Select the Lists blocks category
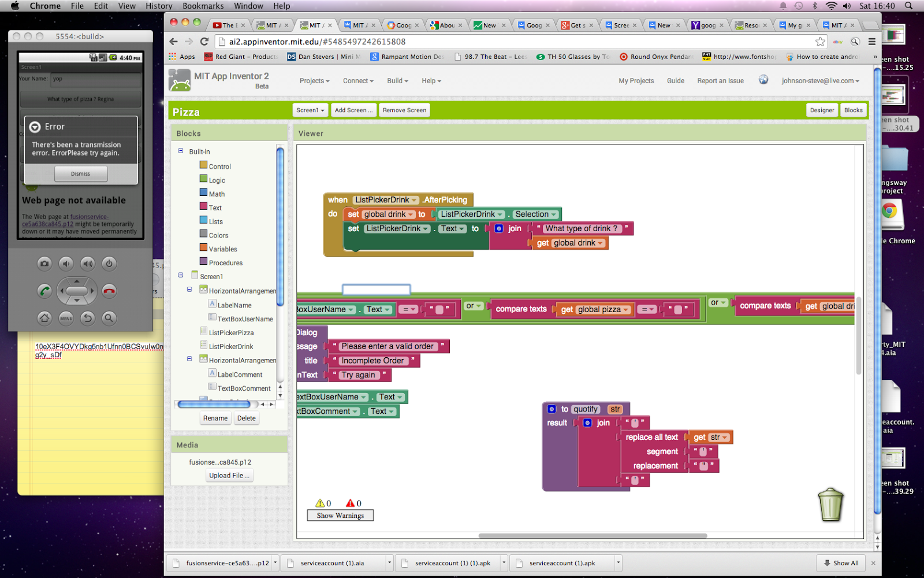 pos(211,221)
